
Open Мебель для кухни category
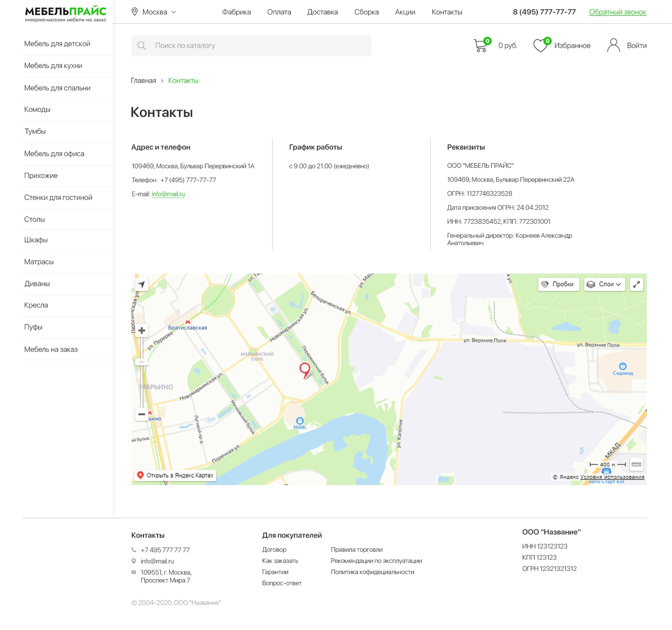click(x=53, y=66)
